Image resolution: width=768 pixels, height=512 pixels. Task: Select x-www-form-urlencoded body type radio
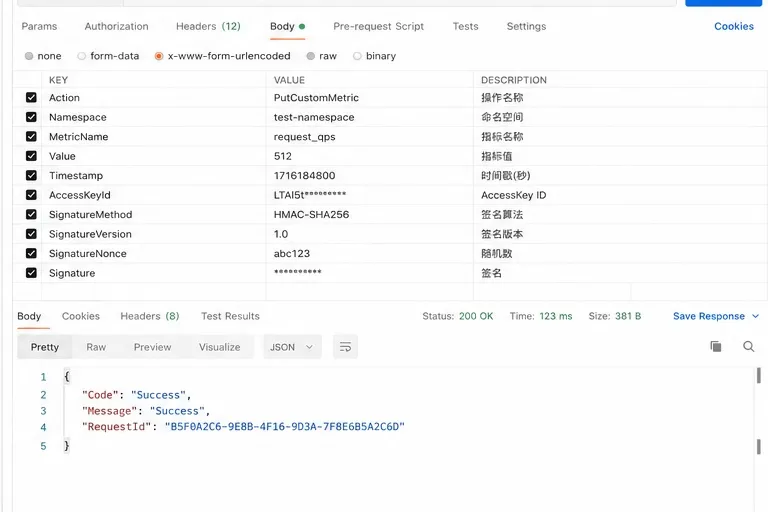point(159,56)
